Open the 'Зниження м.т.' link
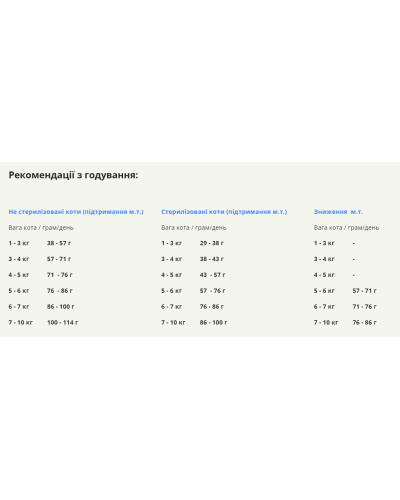400x500 pixels. pyautogui.click(x=338, y=212)
